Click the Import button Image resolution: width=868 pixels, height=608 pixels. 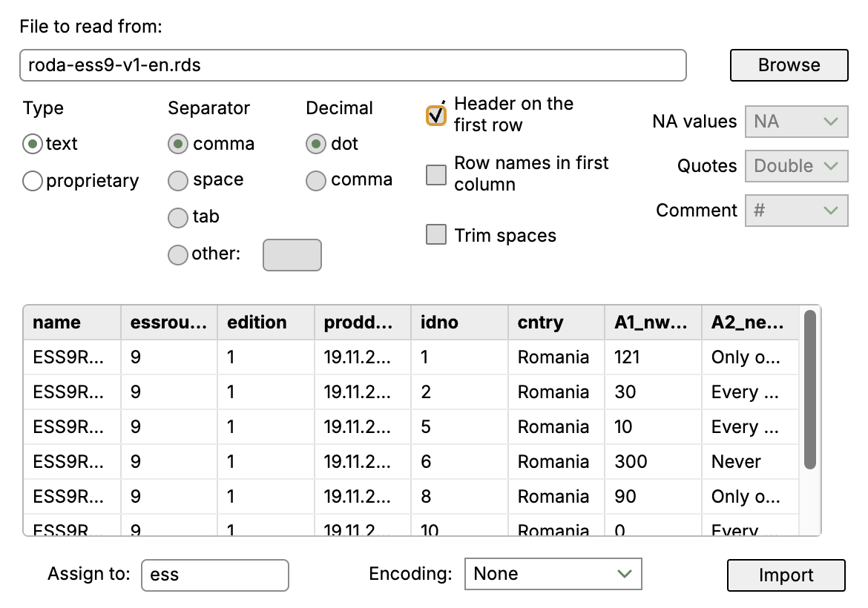[x=786, y=575]
